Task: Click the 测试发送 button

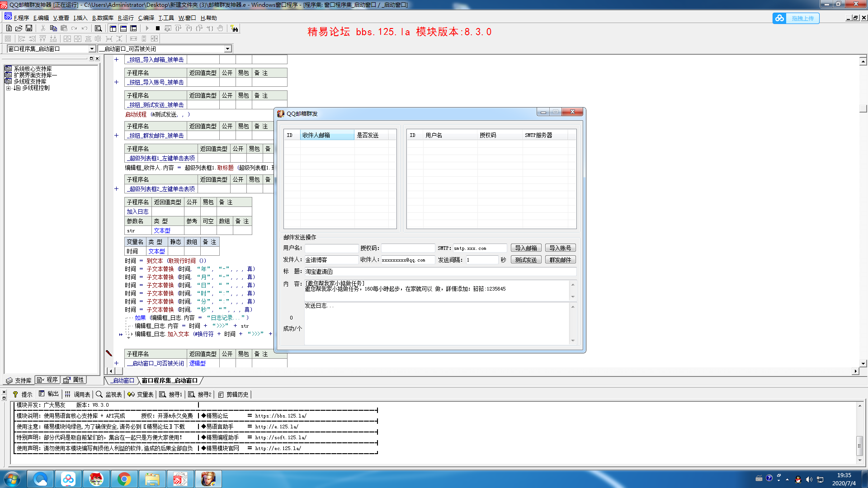Action: tap(526, 260)
